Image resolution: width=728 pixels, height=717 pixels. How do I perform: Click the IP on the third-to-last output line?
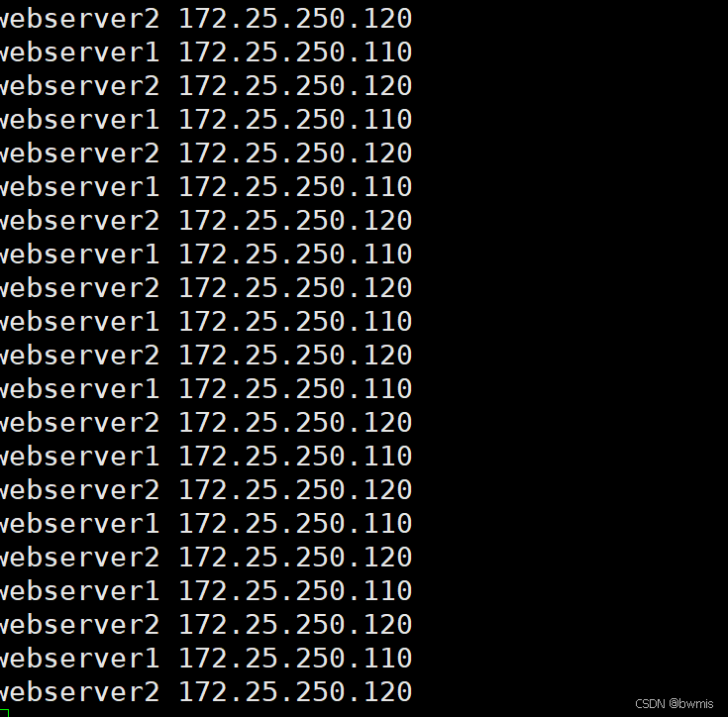tap(295, 625)
